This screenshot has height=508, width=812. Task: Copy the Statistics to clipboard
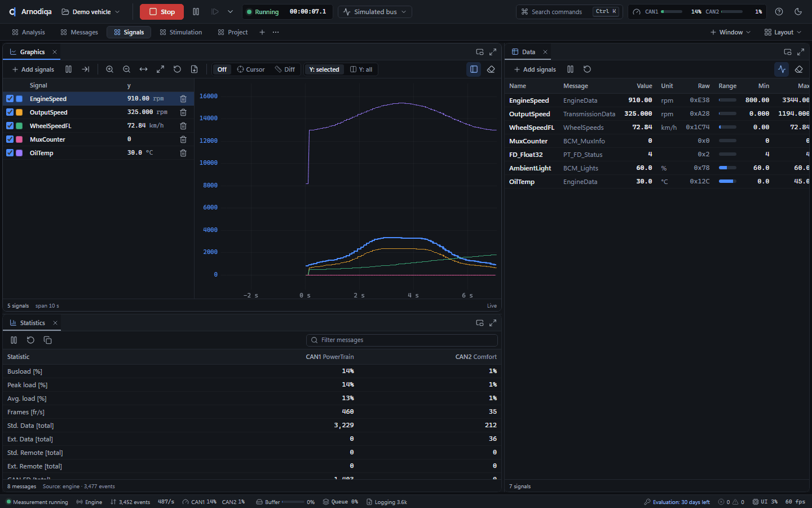(47, 340)
